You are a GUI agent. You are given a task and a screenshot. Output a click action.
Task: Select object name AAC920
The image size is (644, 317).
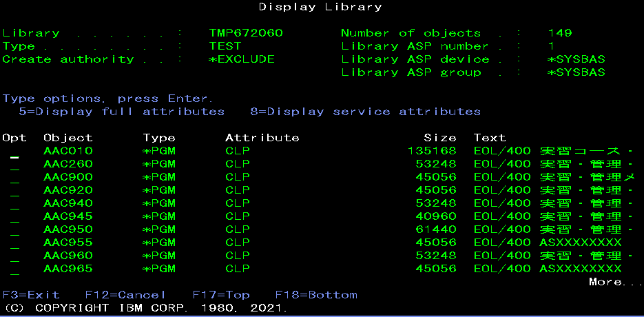68,190
